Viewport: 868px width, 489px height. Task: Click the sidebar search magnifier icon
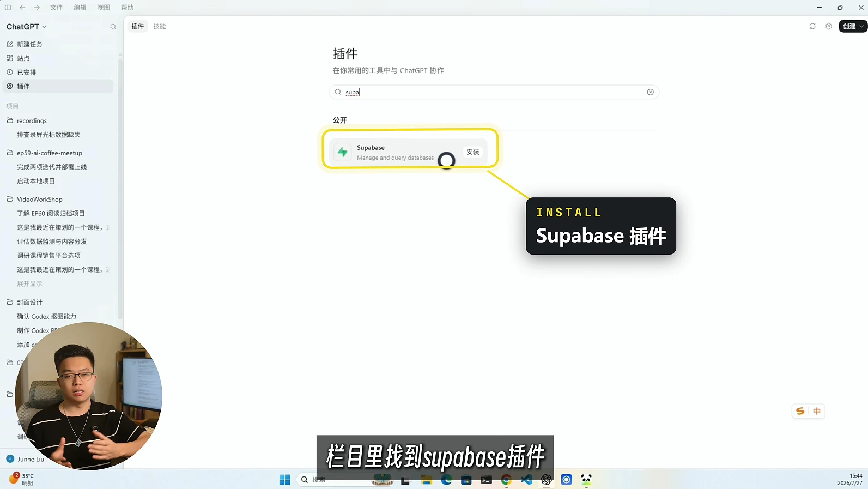click(113, 27)
